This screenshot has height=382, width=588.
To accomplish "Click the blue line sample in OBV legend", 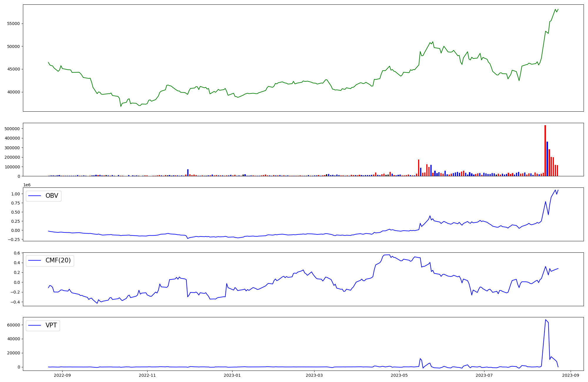I will click(35, 196).
